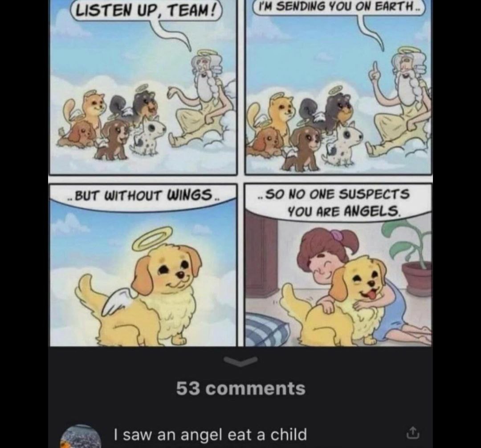481x448 pixels.
Task: Tap the share icon beside the comment
Action: [x=413, y=432]
